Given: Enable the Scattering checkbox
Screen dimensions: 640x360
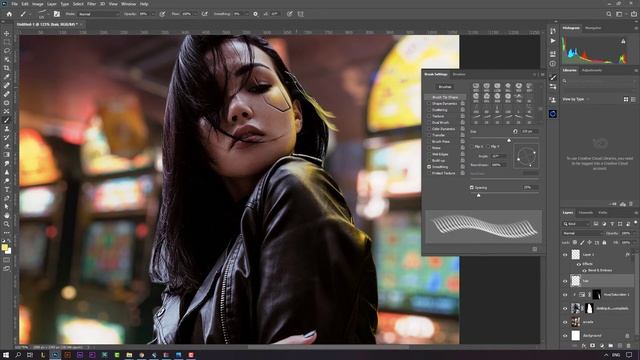Looking at the screenshot, I should pos(429,110).
